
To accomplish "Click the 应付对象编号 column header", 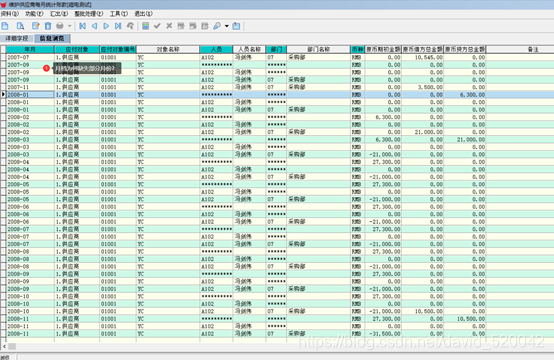I will (118, 49).
